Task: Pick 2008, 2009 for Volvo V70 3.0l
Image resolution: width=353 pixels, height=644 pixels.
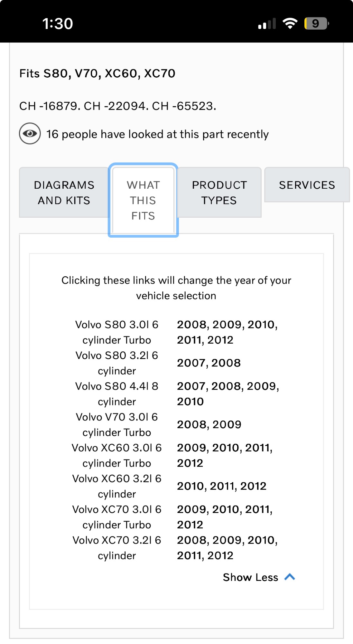Action: (x=209, y=424)
